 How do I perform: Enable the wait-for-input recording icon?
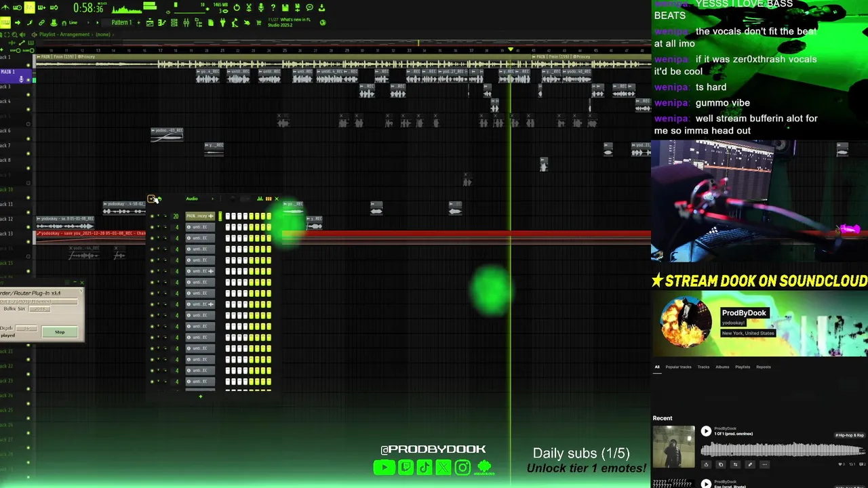pos(17,7)
